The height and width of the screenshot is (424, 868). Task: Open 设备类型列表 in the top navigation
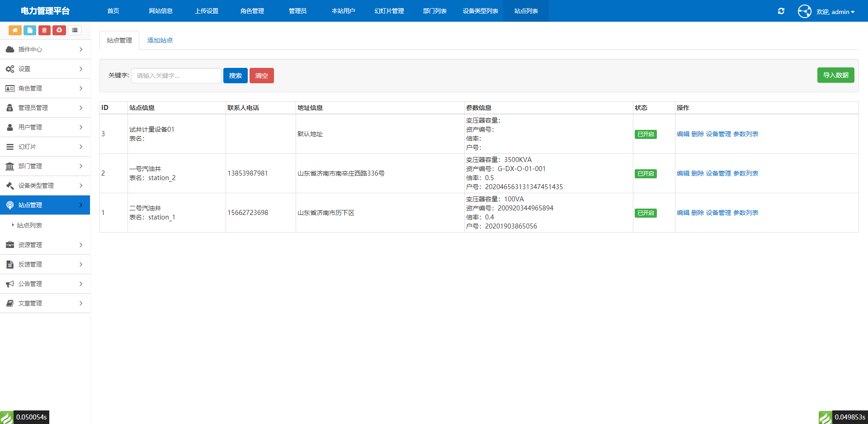coord(481,11)
